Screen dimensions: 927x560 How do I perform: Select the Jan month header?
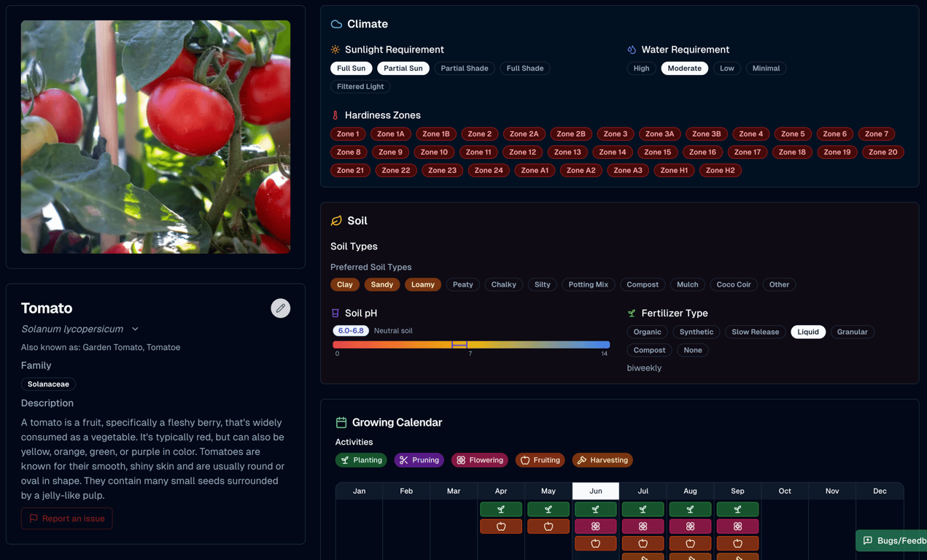coord(359,491)
